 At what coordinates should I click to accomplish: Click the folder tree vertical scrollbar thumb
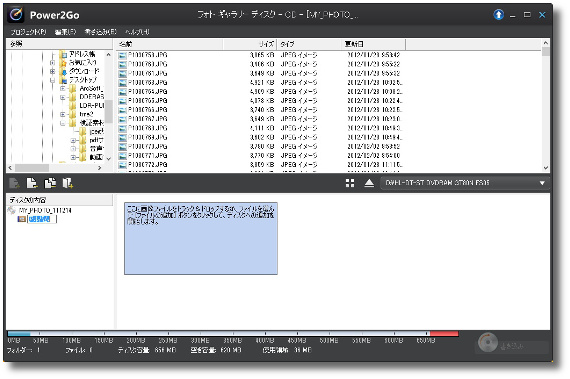(108, 111)
